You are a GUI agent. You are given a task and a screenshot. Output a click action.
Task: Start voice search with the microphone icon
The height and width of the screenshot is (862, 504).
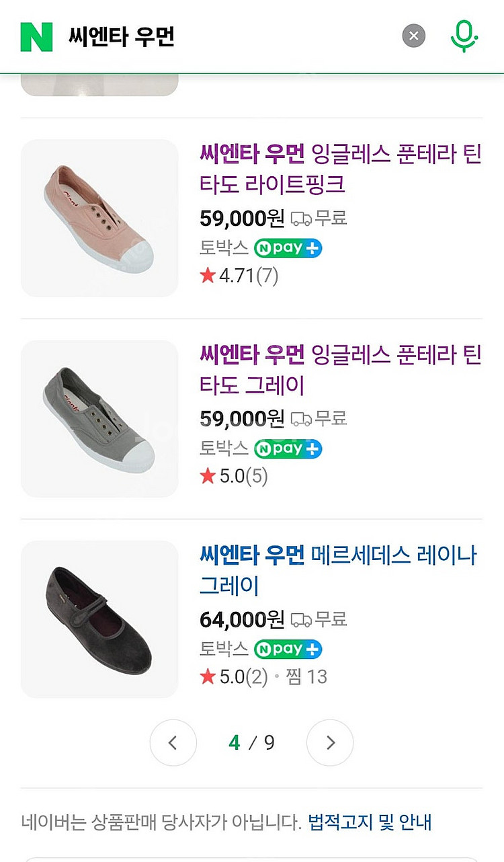tap(464, 36)
